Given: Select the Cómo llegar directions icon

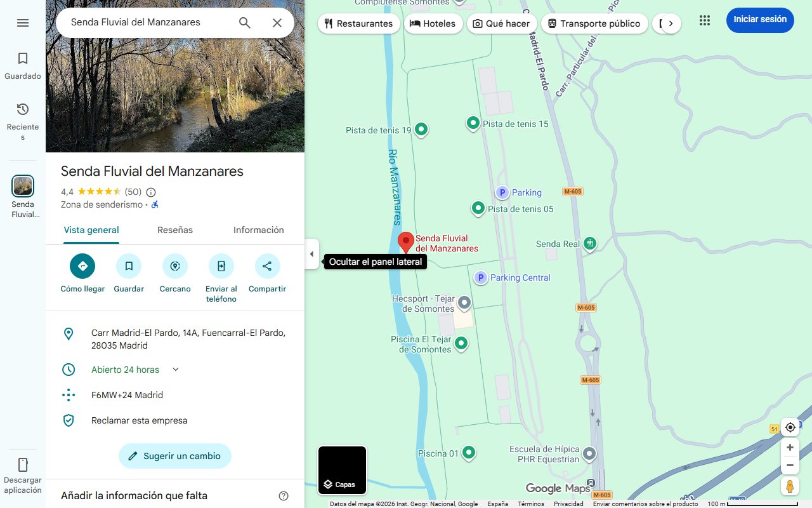Looking at the screenshot, I should click(82, 265).
